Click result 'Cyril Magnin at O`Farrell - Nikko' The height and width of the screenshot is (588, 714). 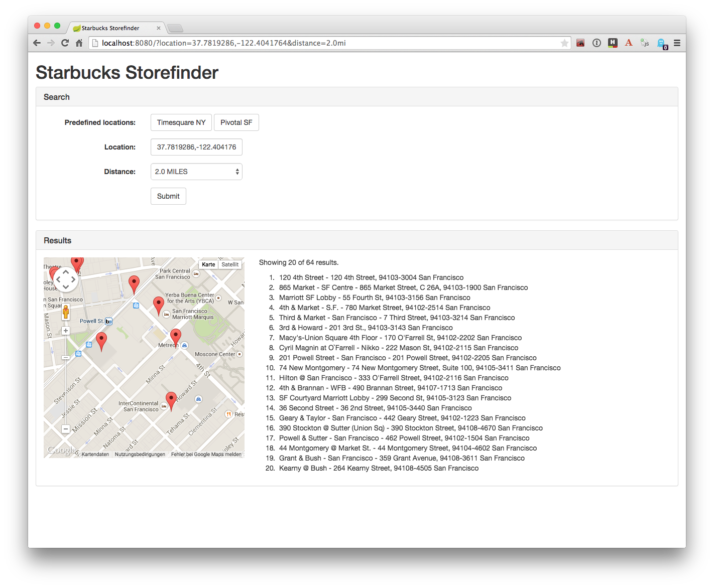coord(399,348)
